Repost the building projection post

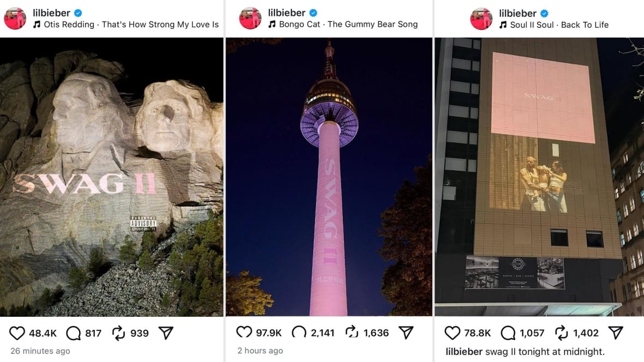pyautogui.click(x=562, y=333)
